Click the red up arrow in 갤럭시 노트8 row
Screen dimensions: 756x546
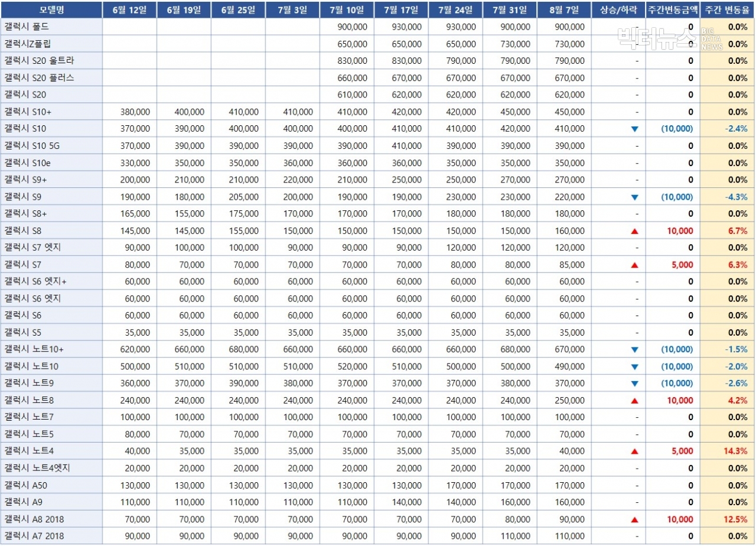pyautogui.click(x=634, y=401)
